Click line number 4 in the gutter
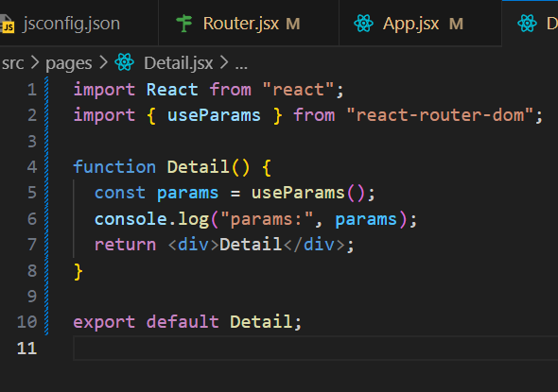558x392 pixels. 32,167
